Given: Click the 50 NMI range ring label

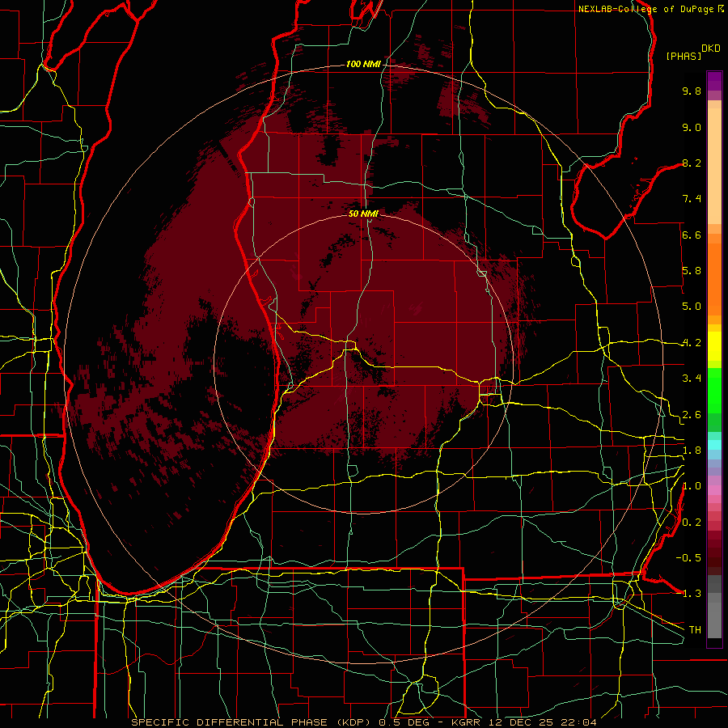Looking at the screenshot, I should 363,214.
